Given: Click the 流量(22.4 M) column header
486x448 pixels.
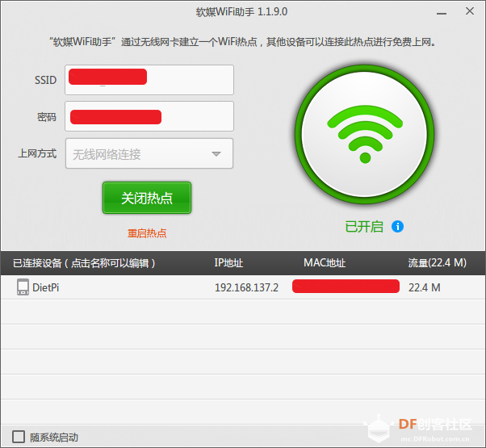Looking at the screenshot, I should pyautogui.click(x=437, y=262).
